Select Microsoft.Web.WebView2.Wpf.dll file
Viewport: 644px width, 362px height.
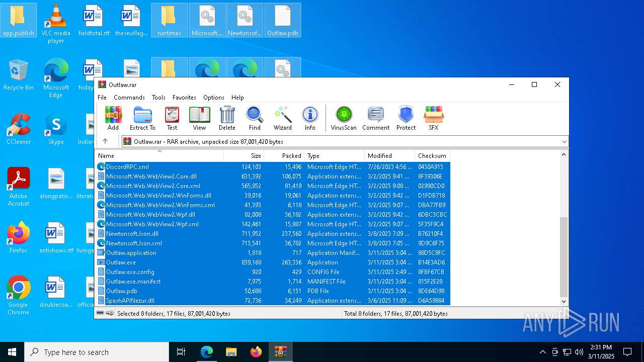[x=273, y=215]
